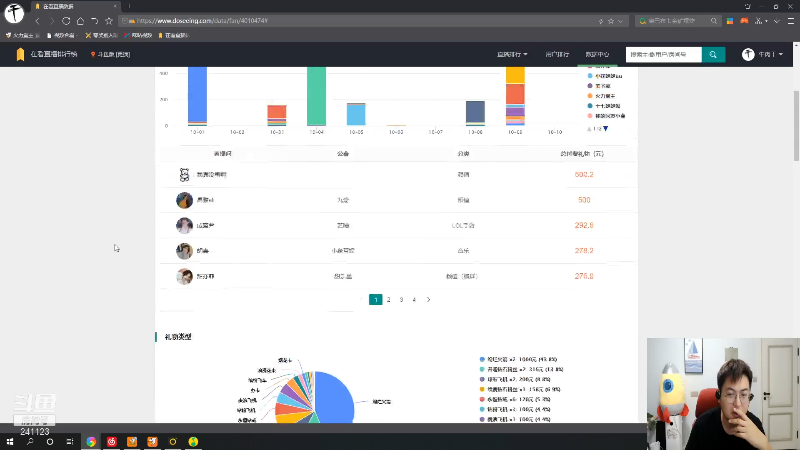The height and width of the screenshot is (450, 800).
Task: Open the user account dropdown at top-right
Action: pos(763,54)
